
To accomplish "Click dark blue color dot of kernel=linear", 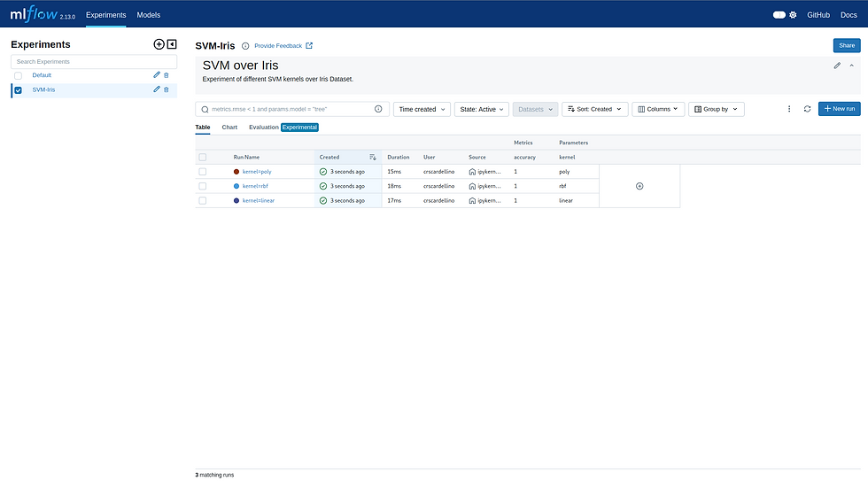I will tap(236, 200).
